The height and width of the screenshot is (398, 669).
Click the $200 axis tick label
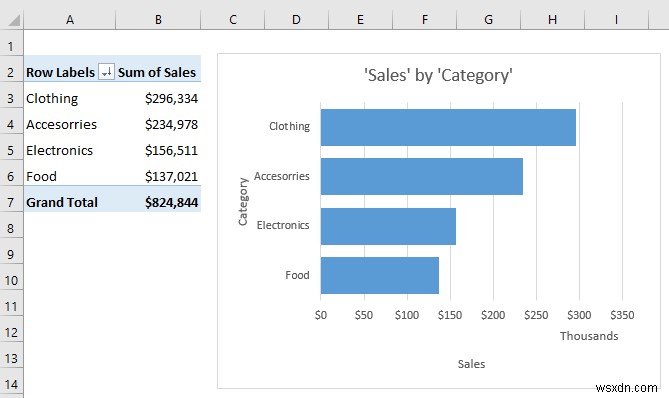coord(493,315)
